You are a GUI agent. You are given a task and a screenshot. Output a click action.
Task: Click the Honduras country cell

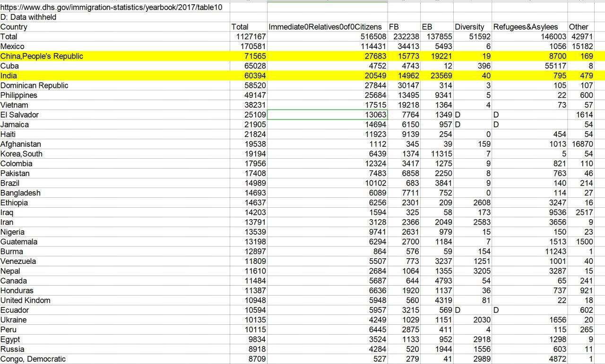[115, 290]
